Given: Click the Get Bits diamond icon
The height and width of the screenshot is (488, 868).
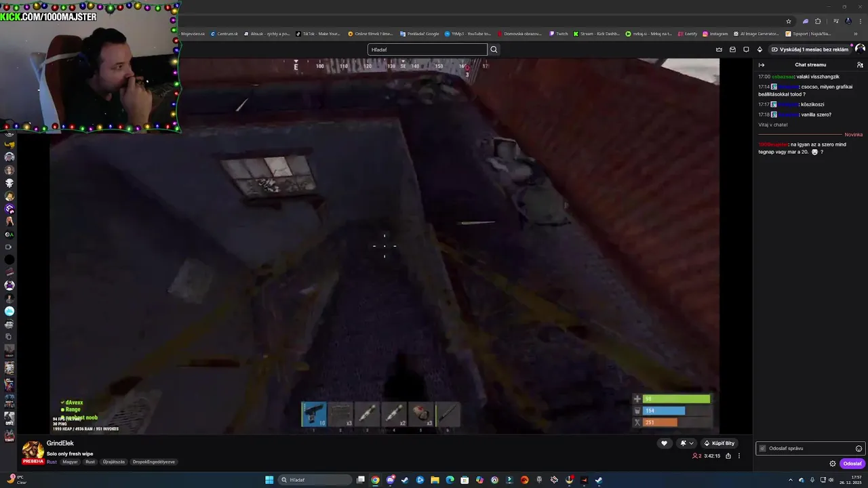Looking at the screenshot, I should pyautogui.click(x=759, y=49).
